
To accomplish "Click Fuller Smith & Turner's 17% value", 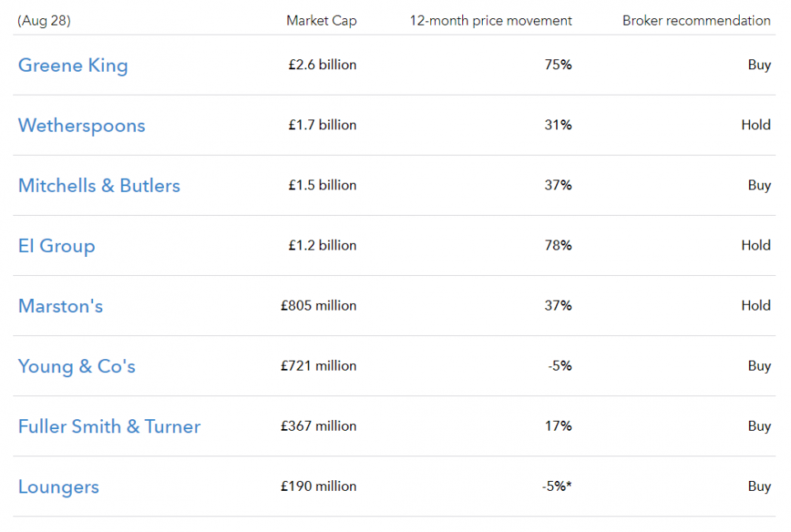I will (x=558, y=426).
